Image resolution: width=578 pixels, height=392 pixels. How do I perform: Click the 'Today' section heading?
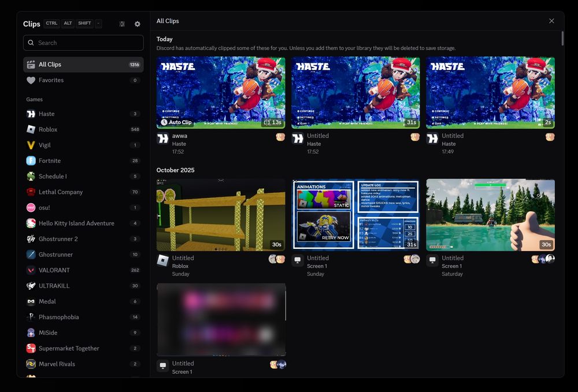click(164, 39)
